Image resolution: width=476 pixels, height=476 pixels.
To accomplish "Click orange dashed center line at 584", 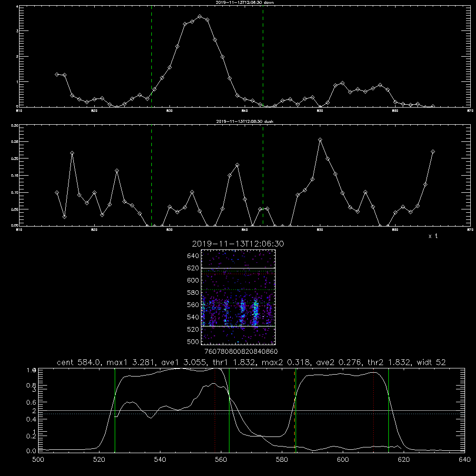I will (x=295, y=410).
